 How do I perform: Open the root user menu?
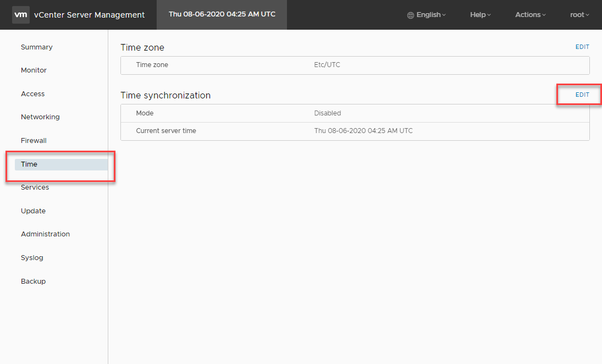point(578,15)
